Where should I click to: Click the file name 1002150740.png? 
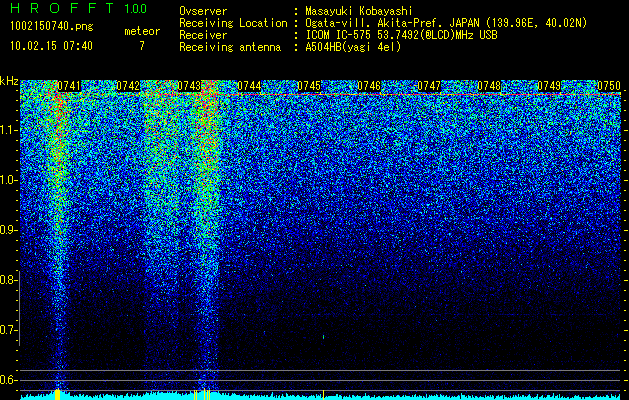[x=52, y=26]
